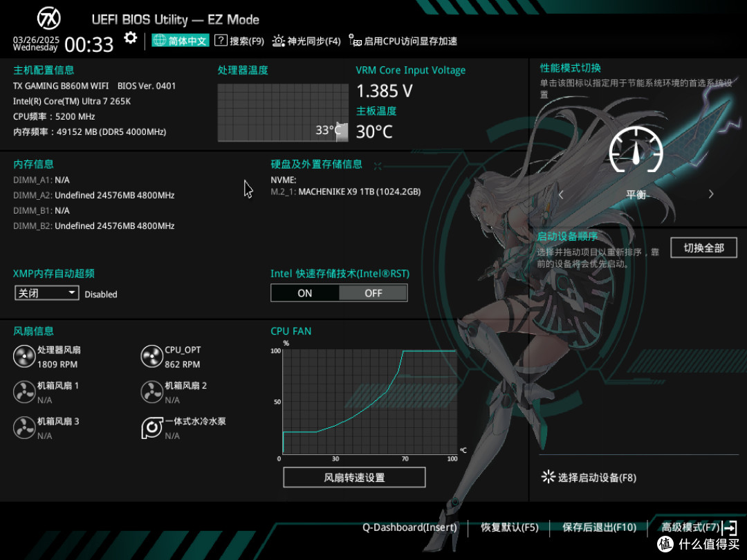747x560 pixels.
Task: Open the XMP 关闭 dropdown
Action: coord(47,293)
